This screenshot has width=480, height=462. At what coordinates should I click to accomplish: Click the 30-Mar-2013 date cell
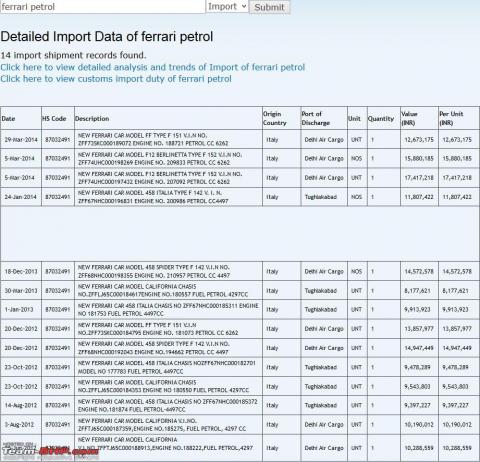(x=21, y=290)
